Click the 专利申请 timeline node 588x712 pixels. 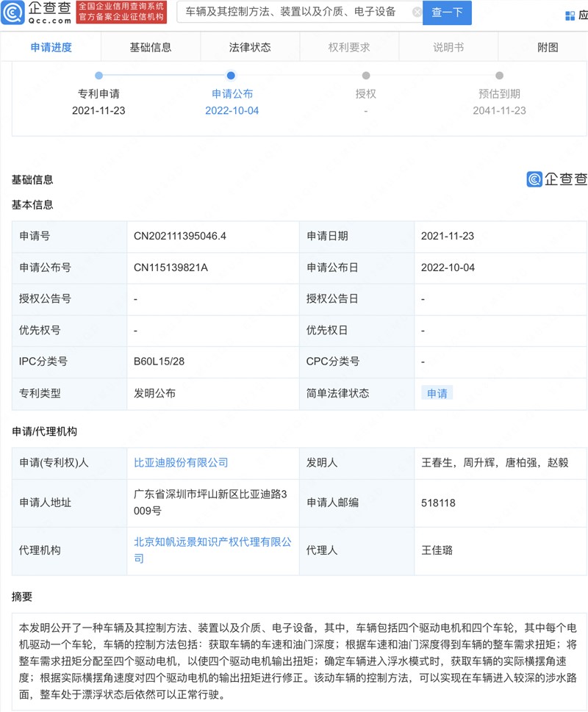coord(100,75)
